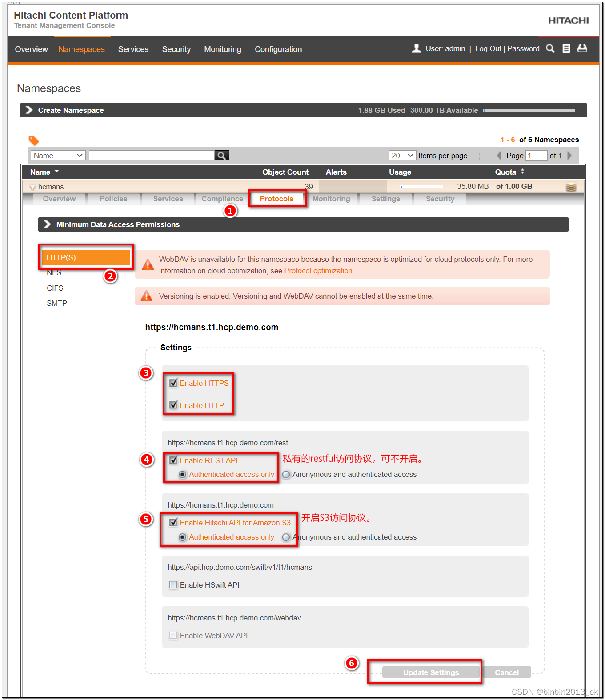Select the HTTP(S) protocol
This screenshot has width=605, height=700.
pos(85,257)
